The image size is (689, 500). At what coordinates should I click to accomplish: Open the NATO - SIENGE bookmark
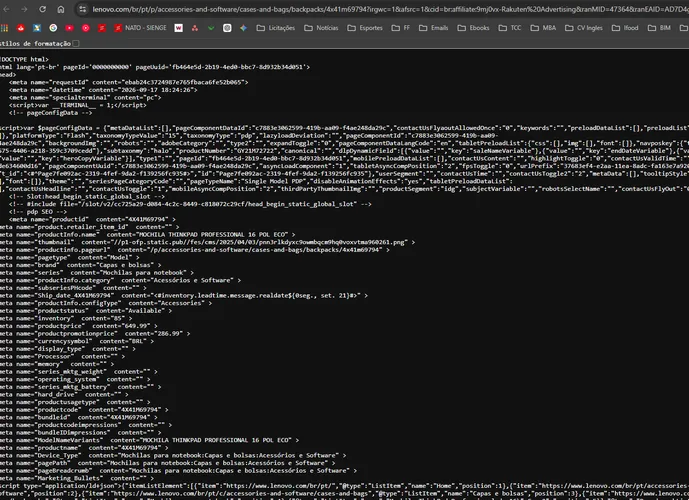click(141, 28)
